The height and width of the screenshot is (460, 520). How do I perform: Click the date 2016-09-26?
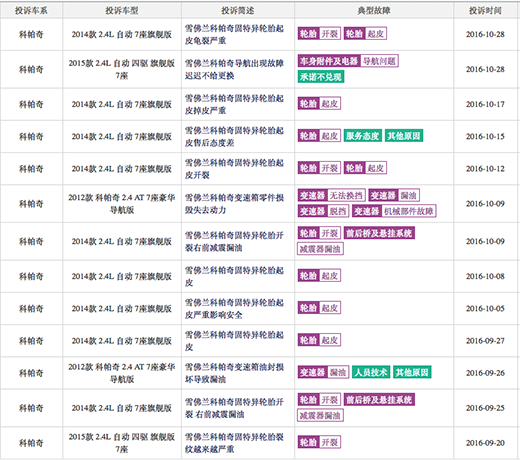(485, 373)
